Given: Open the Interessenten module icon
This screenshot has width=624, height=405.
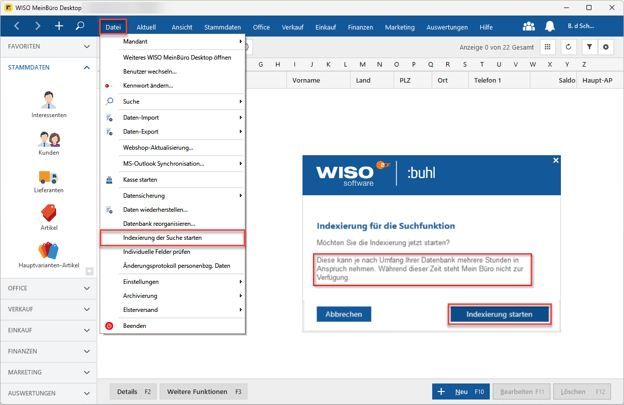Looking at the screenshot, I should pyautogui.click(x=48, y=100).
